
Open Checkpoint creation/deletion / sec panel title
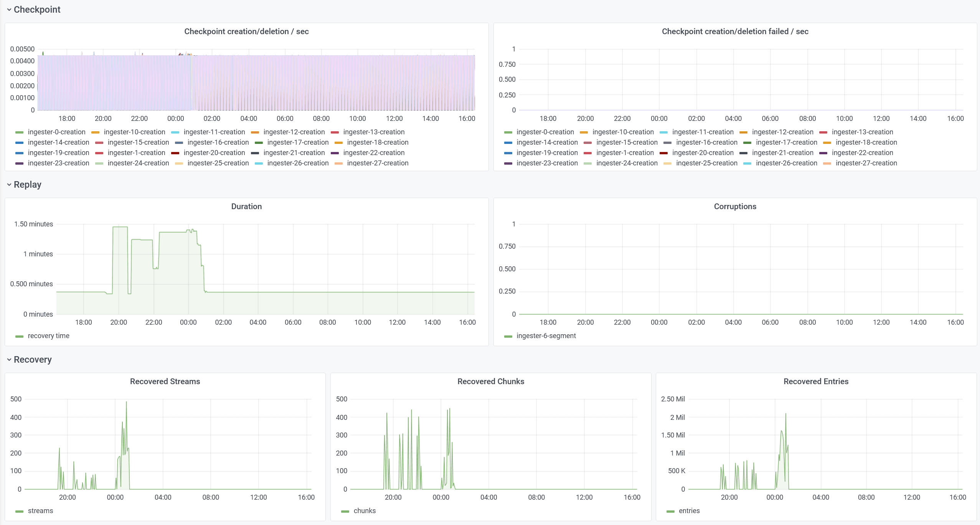(246, 31)
